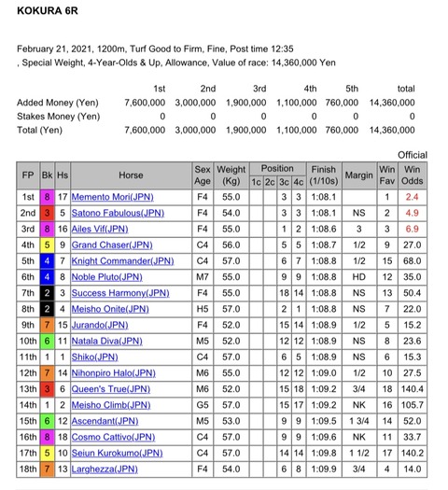Viewport: 448px width, 490px height.
Task: Click the Win Fav column header
Action: pyautogui.click(x=387, y=175)
